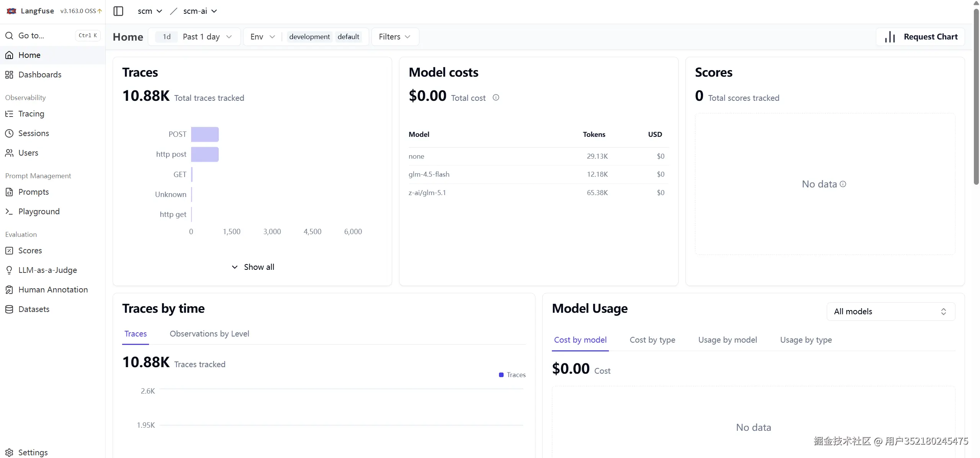Click the Request Chart button
This screenshot has width=980, height=458.
coord(920,37)
